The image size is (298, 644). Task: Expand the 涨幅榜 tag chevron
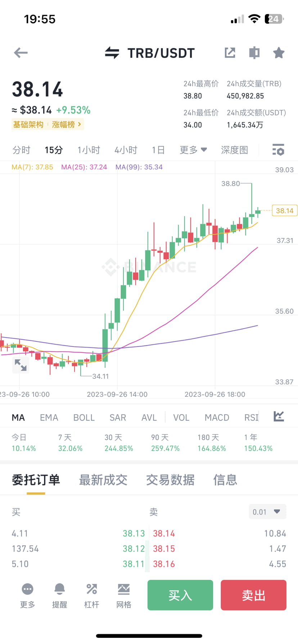click(80, 124)
